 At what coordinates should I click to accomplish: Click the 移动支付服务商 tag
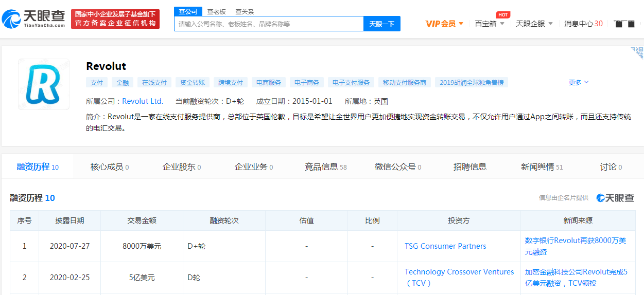coord(405,82)
